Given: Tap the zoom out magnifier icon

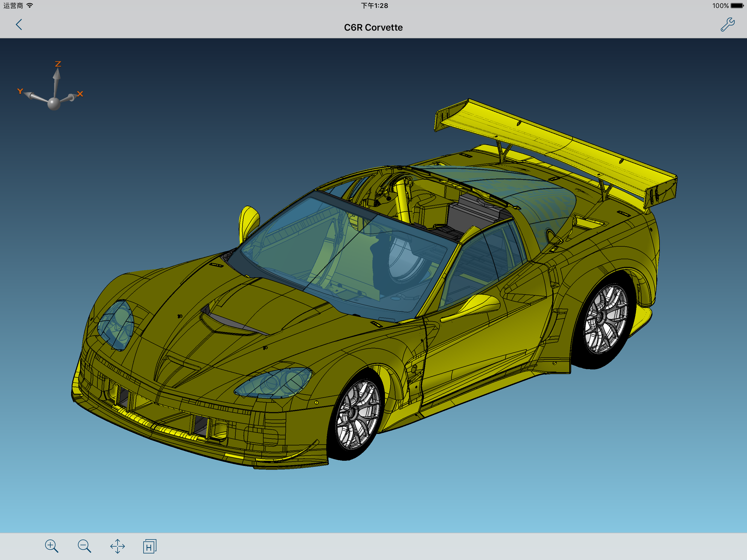Looking at the screenshot, I should point(84,546).
